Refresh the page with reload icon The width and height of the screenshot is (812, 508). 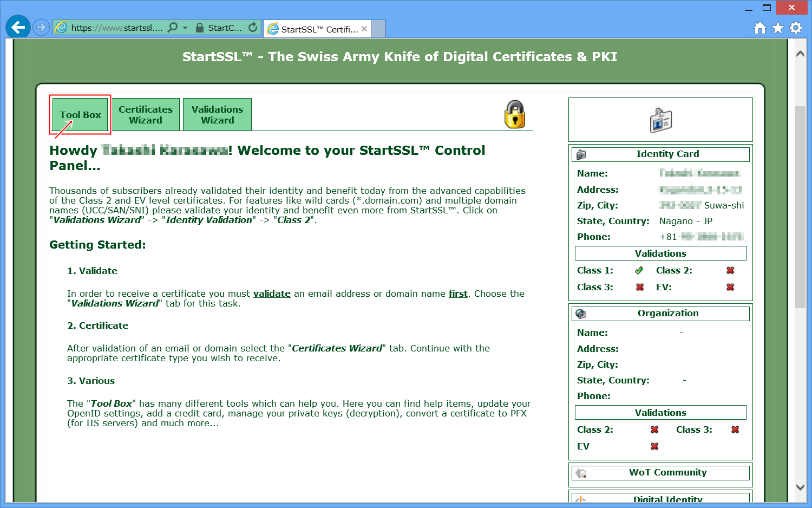(x=253, y=27)
